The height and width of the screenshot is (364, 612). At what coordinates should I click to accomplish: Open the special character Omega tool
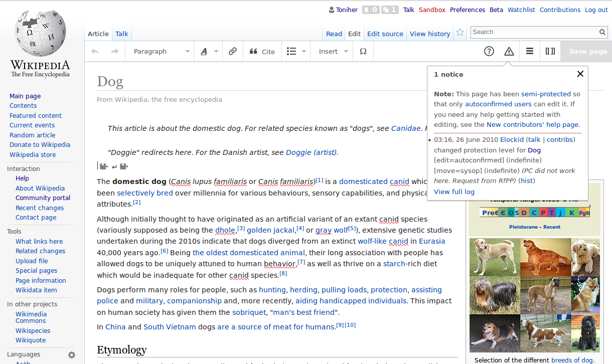click(x=363, y=51)
